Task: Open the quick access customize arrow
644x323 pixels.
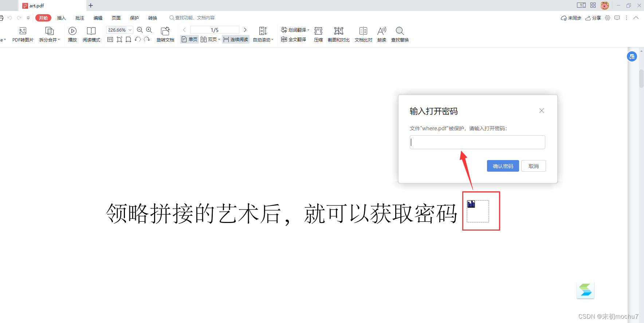Action: coord(28,18)
